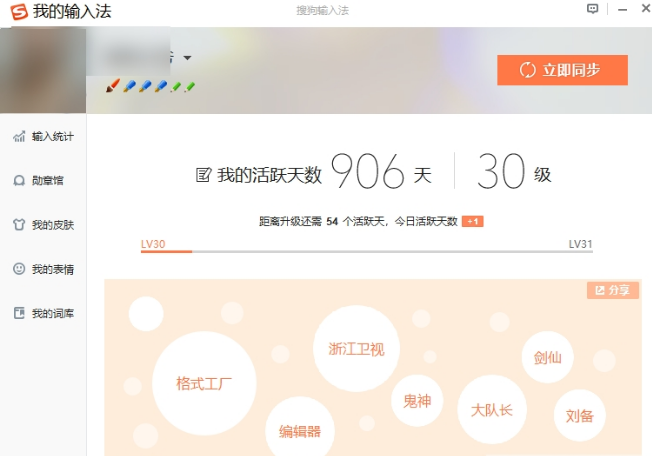Open the 输入统计 tab
652x456 pixels.
click(x=43, y=136)
